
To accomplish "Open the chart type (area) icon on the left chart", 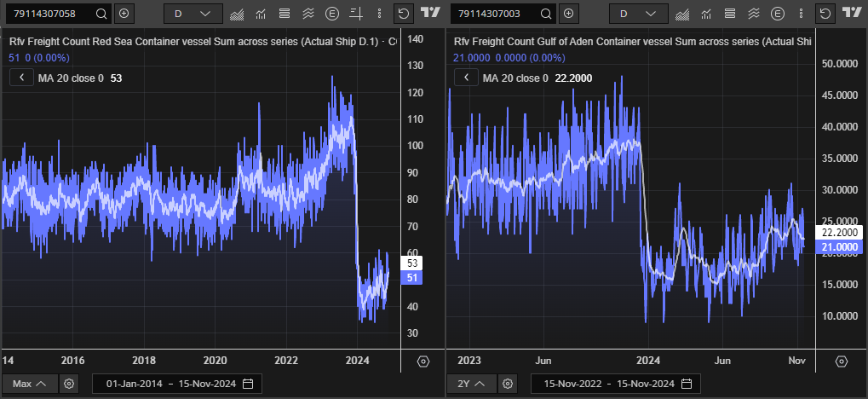I will click(237, 14).
